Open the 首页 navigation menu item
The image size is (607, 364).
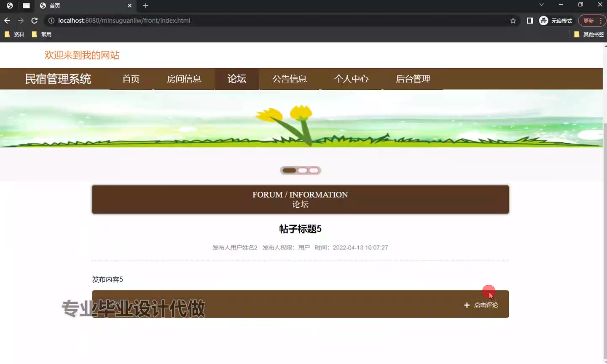131,79
